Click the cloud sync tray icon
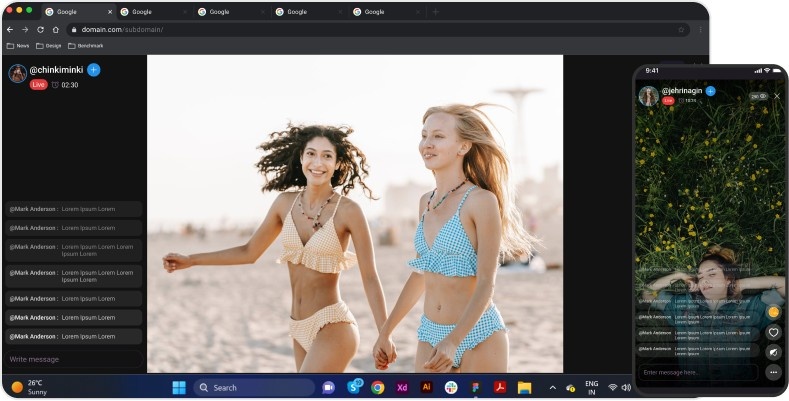 (570, 388)
